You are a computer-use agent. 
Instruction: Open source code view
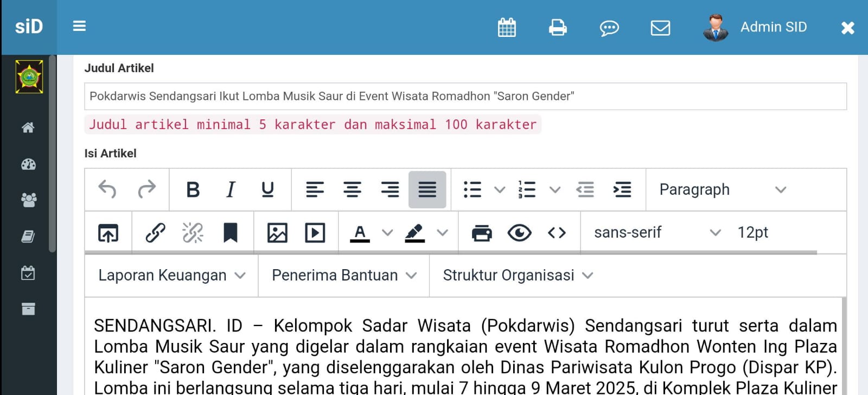click(557, 233)
